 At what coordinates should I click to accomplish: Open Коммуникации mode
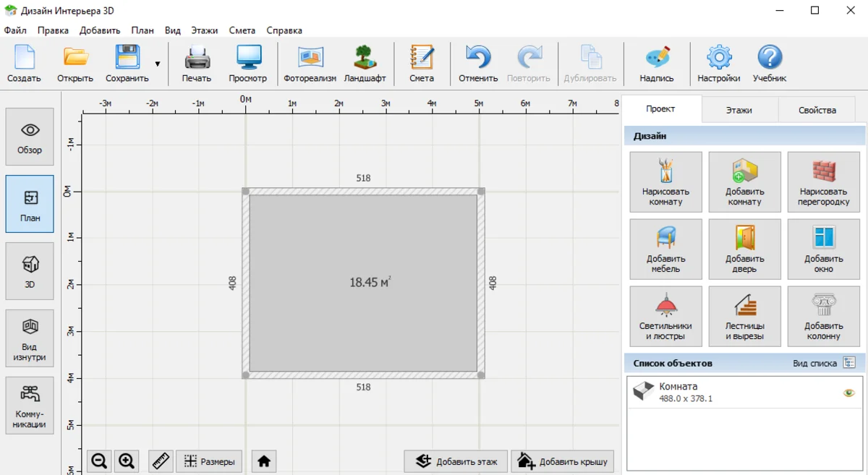tap(30, 406)
